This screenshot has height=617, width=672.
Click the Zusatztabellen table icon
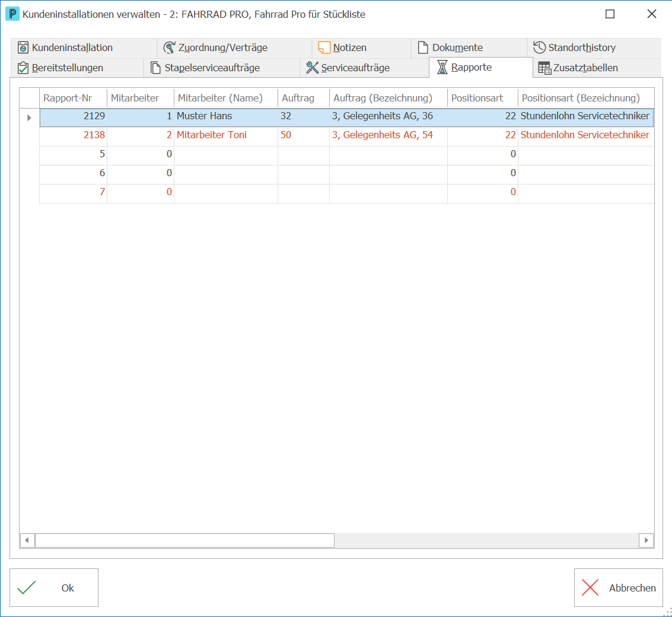[544, 68]
